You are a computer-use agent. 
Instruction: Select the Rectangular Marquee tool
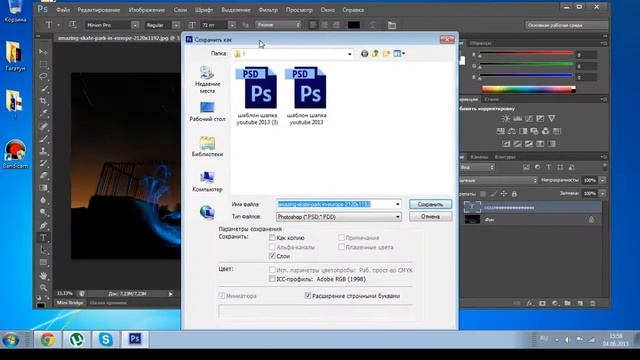pos(43,64)
